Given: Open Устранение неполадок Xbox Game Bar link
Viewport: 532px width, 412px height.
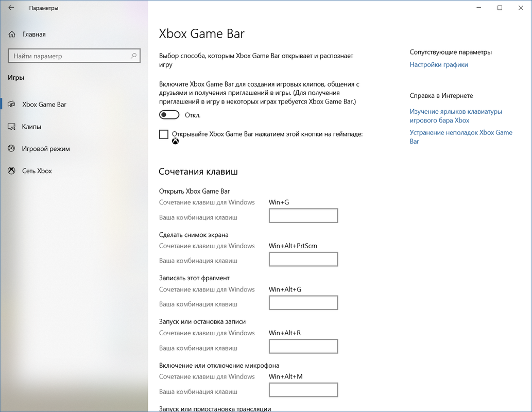Looking at the screenshot, I should point(461,137).
